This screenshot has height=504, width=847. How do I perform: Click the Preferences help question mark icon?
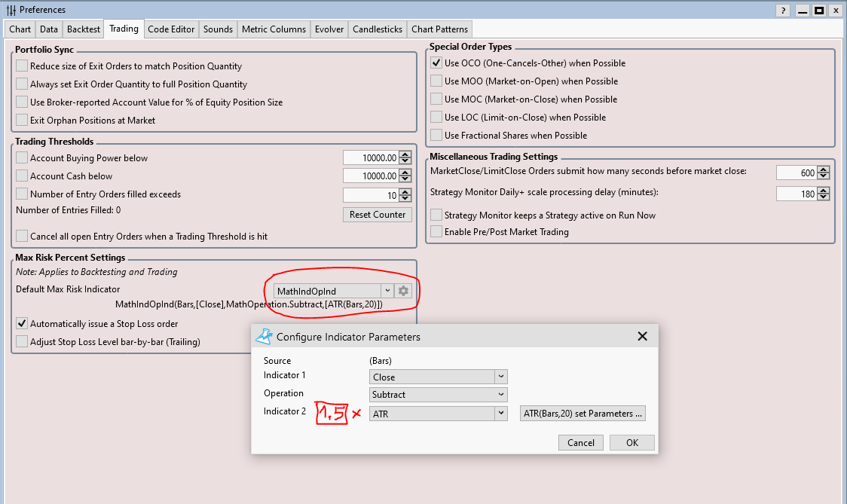783,10
